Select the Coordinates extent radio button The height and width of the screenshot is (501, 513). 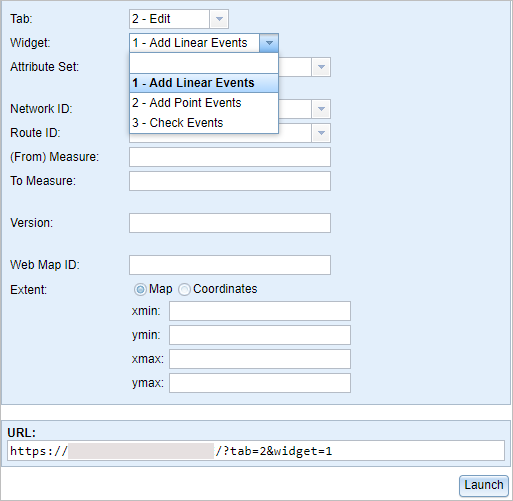pyautogui.click(x=184, y=289)
